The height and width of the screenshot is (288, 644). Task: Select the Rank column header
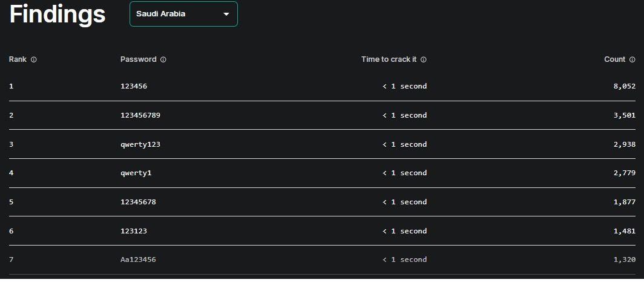18,59
